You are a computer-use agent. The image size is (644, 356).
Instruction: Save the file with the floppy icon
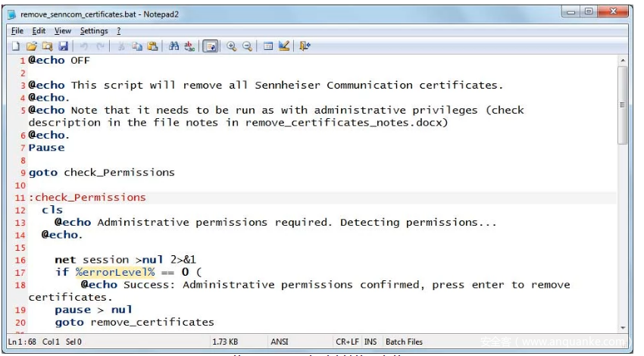[63, 46]
